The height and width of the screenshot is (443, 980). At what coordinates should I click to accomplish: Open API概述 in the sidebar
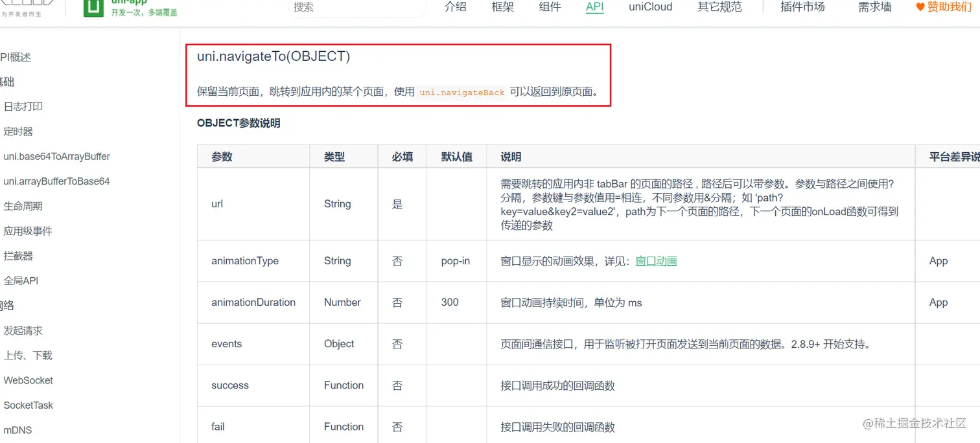(x=16, y=58)
